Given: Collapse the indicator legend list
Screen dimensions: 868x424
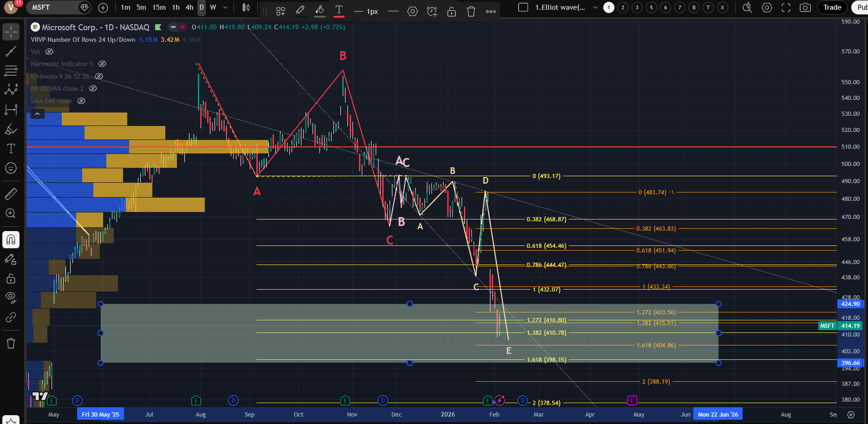Looking at the screenshot, I should 37,114.
